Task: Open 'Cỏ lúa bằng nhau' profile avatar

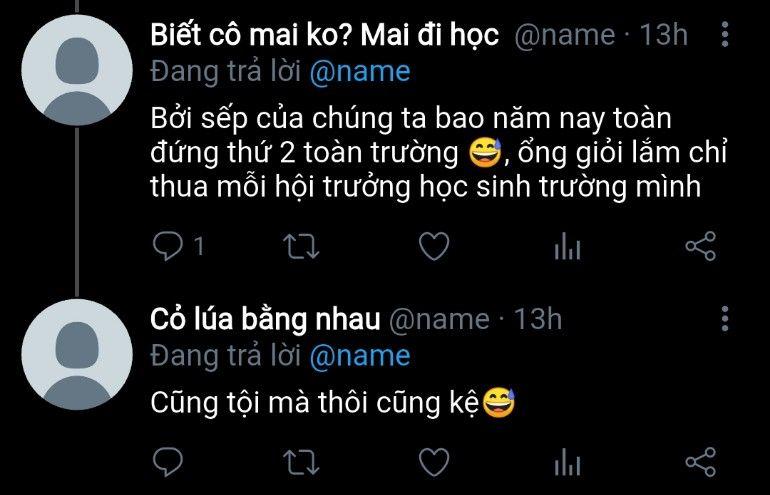Action: 77,355
